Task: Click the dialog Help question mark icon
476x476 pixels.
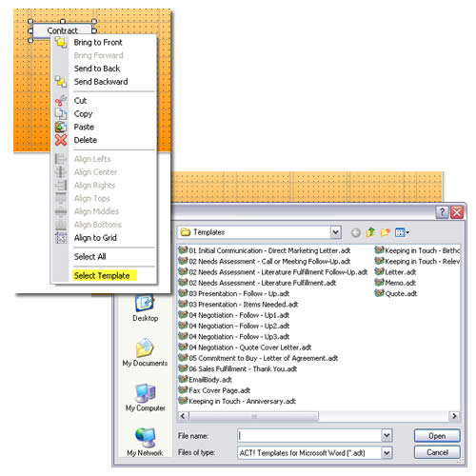Action: click(x=443, y=212)
